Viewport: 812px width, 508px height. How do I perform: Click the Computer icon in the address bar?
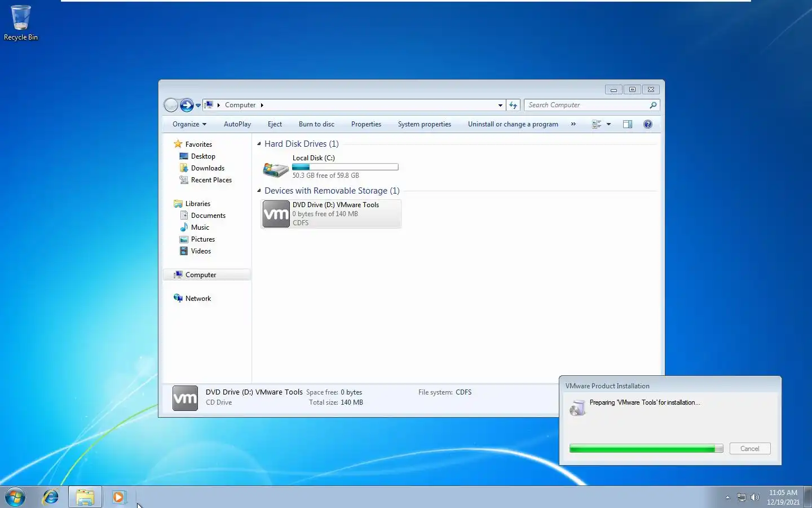209,105
